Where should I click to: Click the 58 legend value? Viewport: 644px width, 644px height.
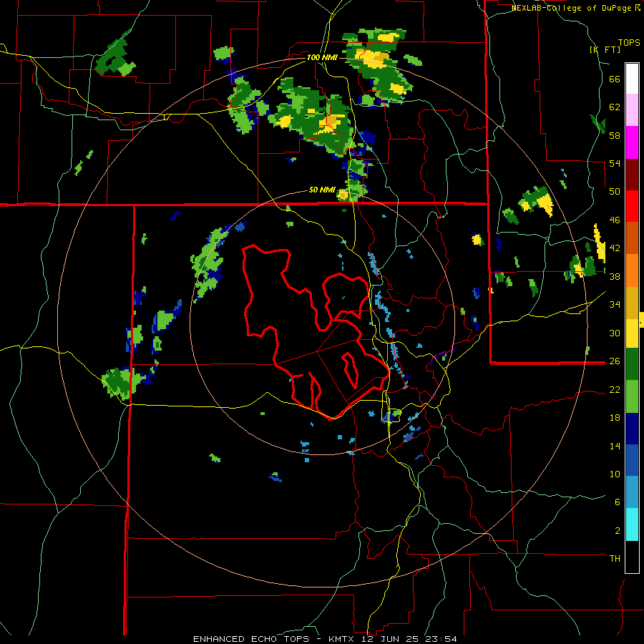[615, 135]
